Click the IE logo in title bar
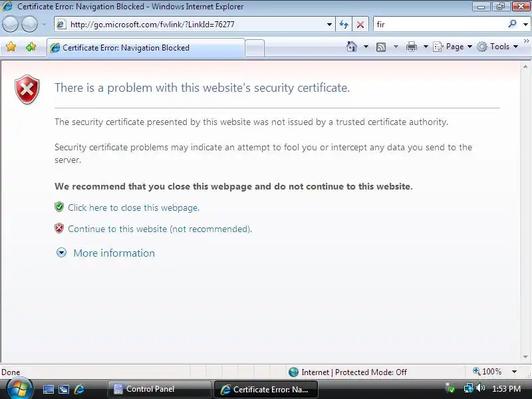532x399 pixels. point(7,7)
